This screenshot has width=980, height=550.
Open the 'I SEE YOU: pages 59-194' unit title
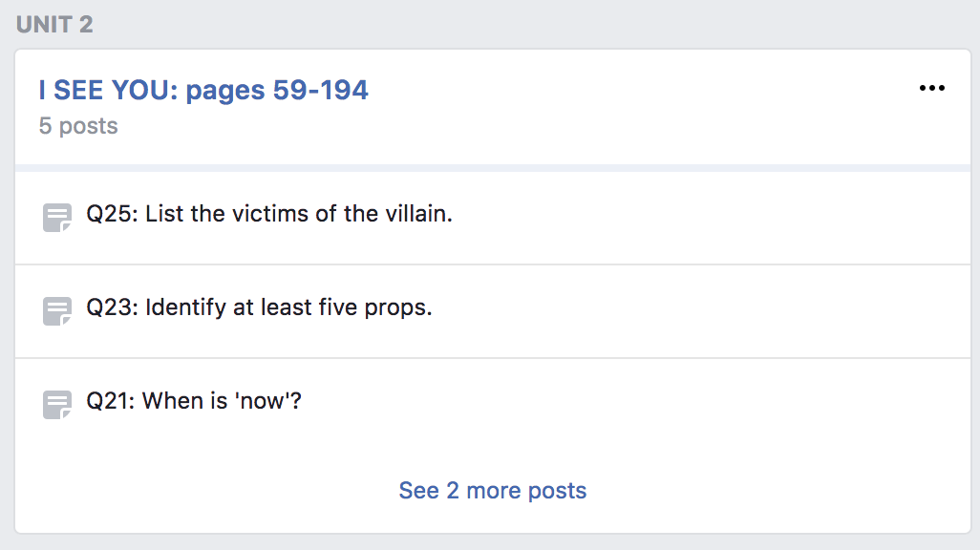coord(203,90)
